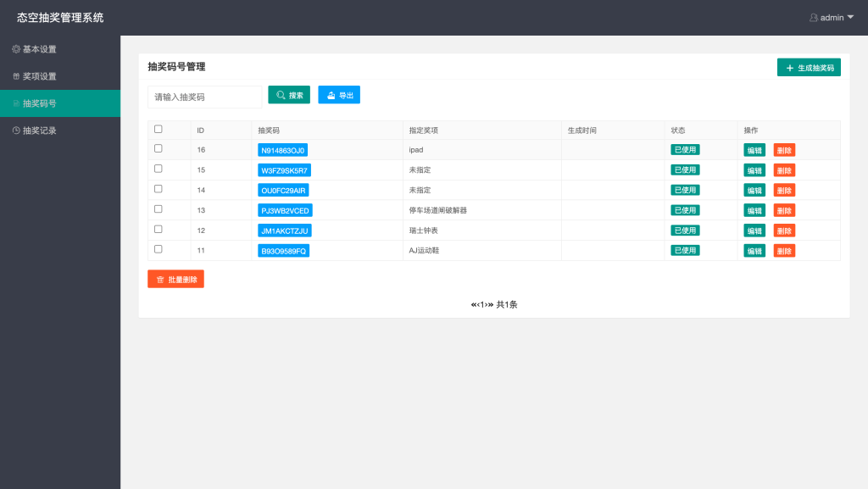Image resolution: width=868 pixels, height=489 pixels.
Task: Delete the code PJ3WB2VCED row
Action: point(782,209)
